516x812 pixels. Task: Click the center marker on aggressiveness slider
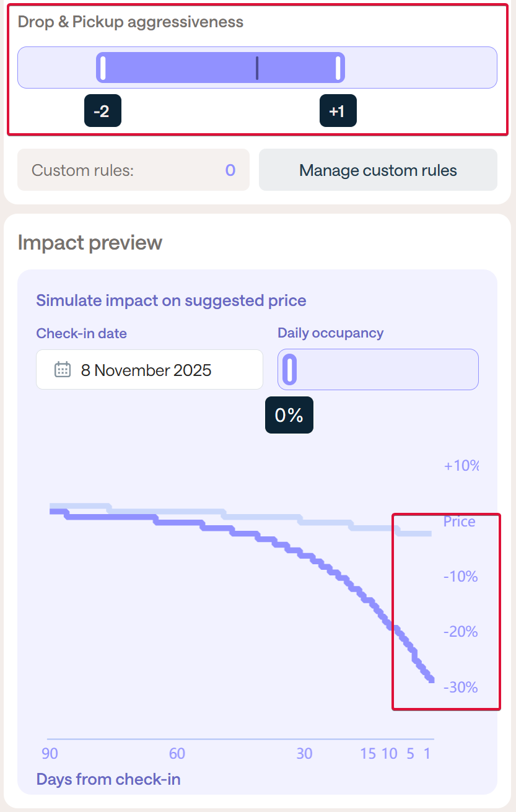[x=257, y=68]
